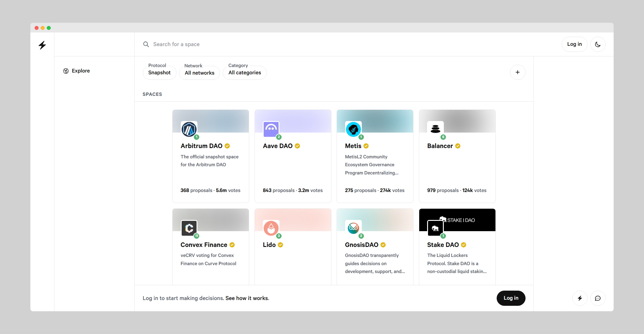
Task: Open the Stake DAO title
Action: point(443,245)
